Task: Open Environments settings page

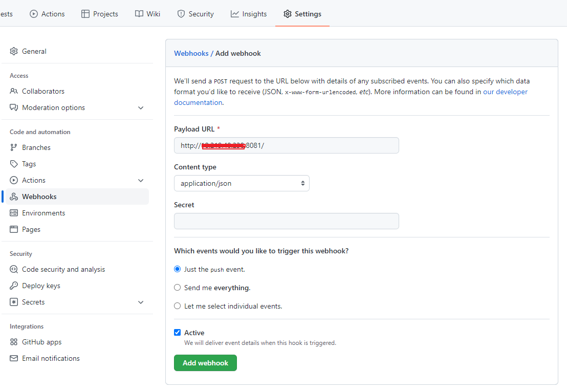Action: [77, 213]
